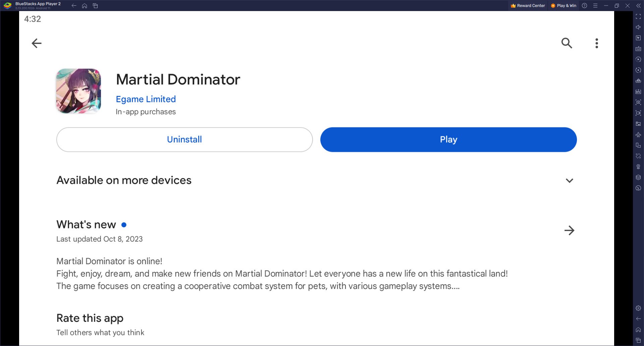Toggle airplane-icon Eco mode in sidebar
The height and width of the screenshot is (346, 644).
(638, 134)
